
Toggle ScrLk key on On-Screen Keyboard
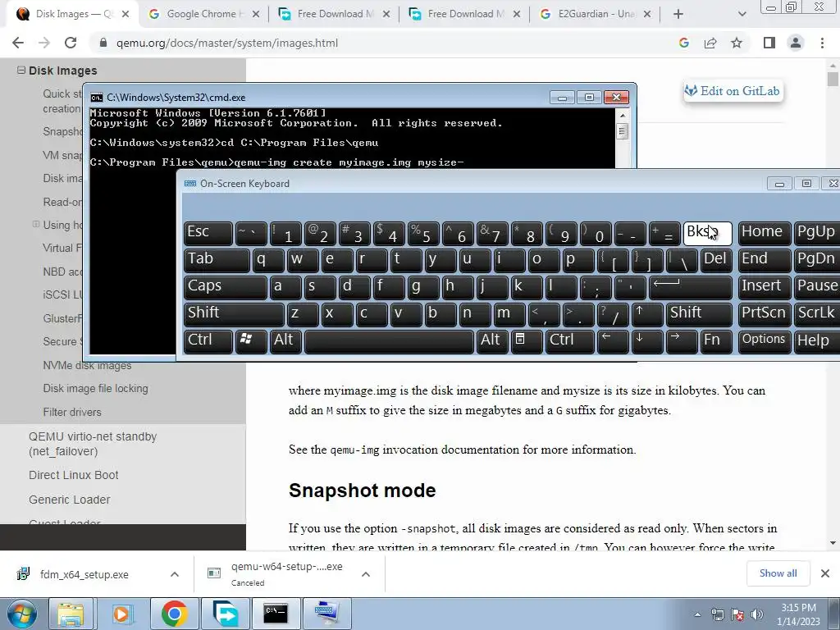[817, 314]
